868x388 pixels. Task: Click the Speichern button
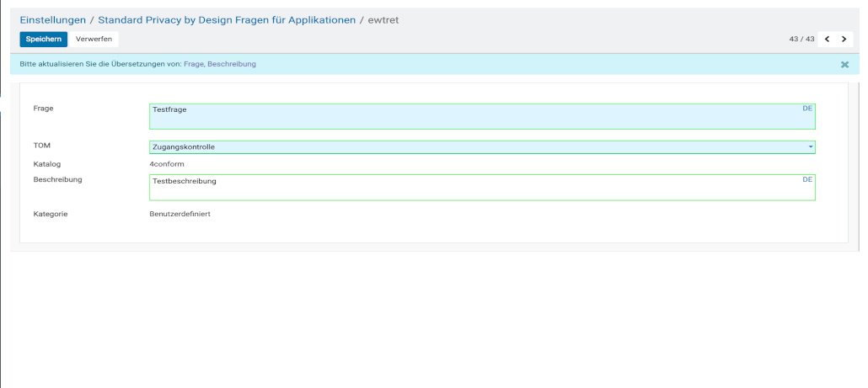43,39
